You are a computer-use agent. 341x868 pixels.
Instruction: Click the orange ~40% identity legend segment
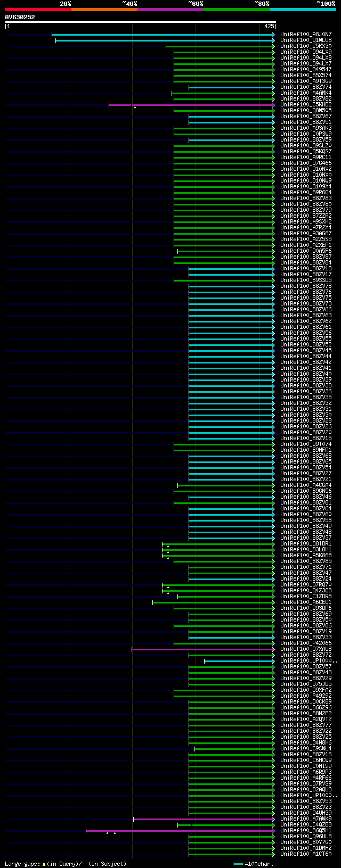coord(104,10)
